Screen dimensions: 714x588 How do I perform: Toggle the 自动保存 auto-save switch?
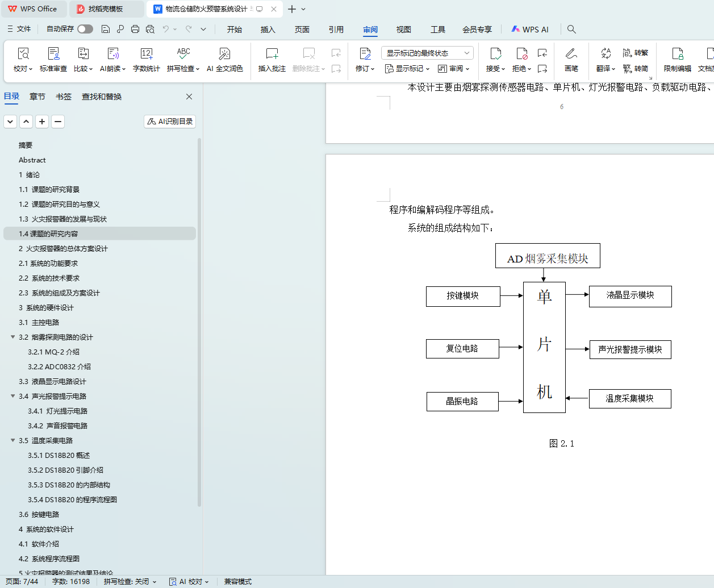pos(85,29)
